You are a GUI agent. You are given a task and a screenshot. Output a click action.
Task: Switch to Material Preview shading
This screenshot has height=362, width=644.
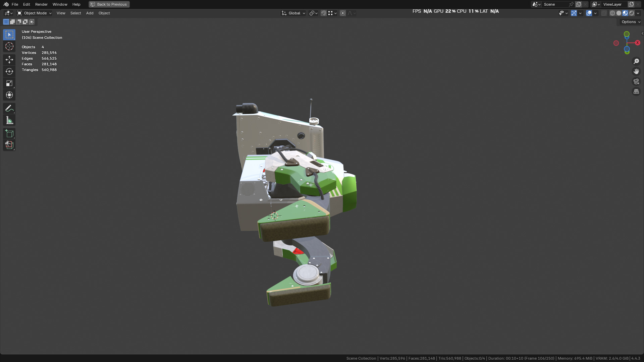pyautogui.click(x=625, y=13)
